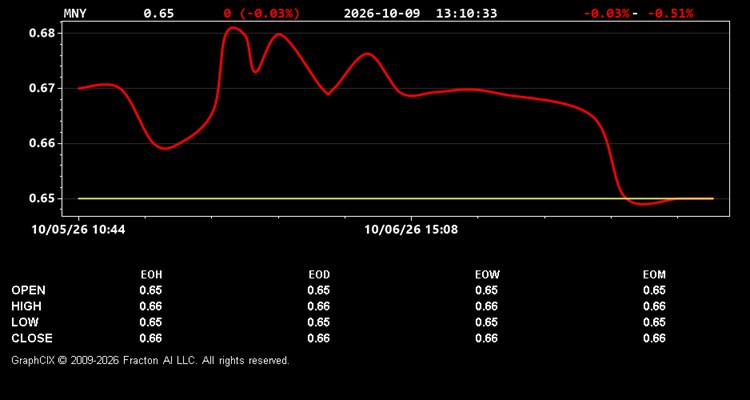The width and height of the screenshot is (750, 400).
Task: Click the MNY ticker symbol
Action: tap(75, 13)
